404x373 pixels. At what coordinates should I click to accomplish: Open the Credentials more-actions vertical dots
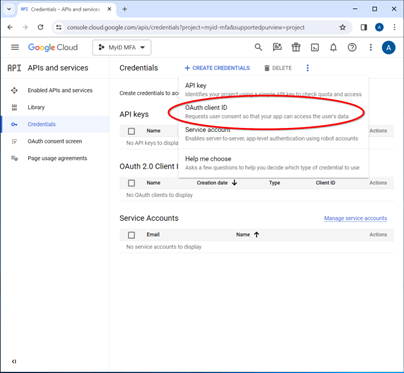[x=307, y=68]
